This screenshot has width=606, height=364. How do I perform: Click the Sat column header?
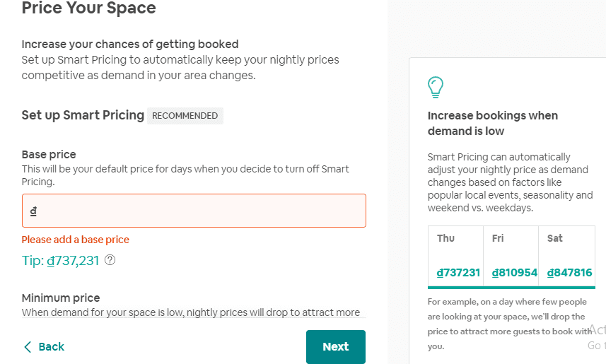click(x=555, y=238)
